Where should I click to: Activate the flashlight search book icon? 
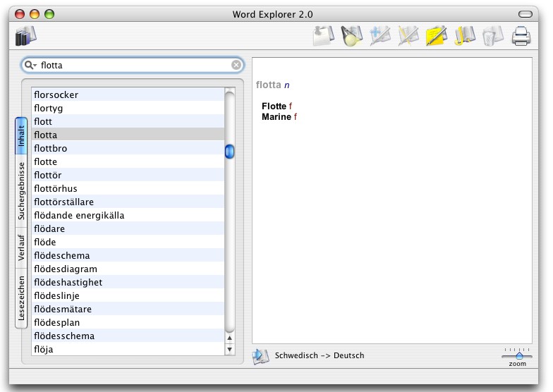(x=351, y=36)
